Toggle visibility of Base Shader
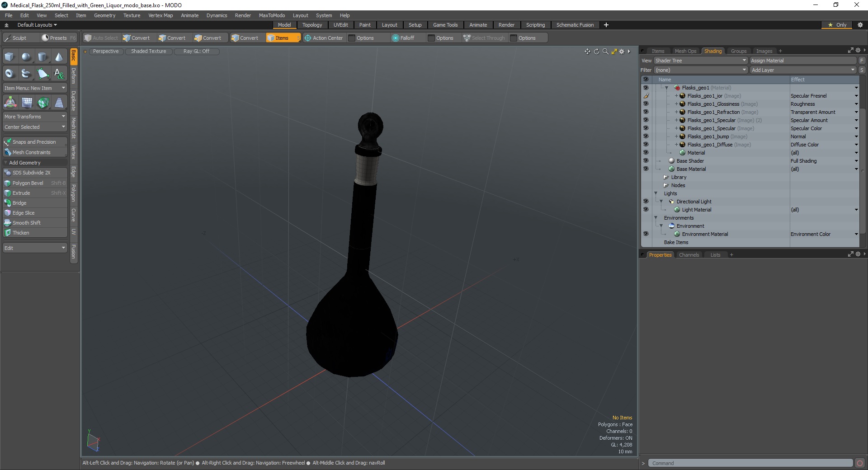 pyautogui.click(x=646, y=161)
